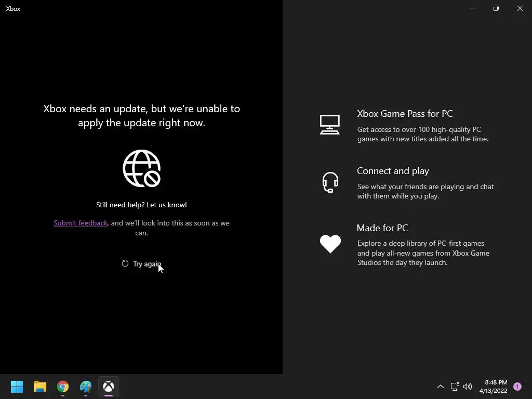The height and width of the screenshot is (399, 532).
Task: Click the 'See what your friends are playing' text
Action: 425,191
